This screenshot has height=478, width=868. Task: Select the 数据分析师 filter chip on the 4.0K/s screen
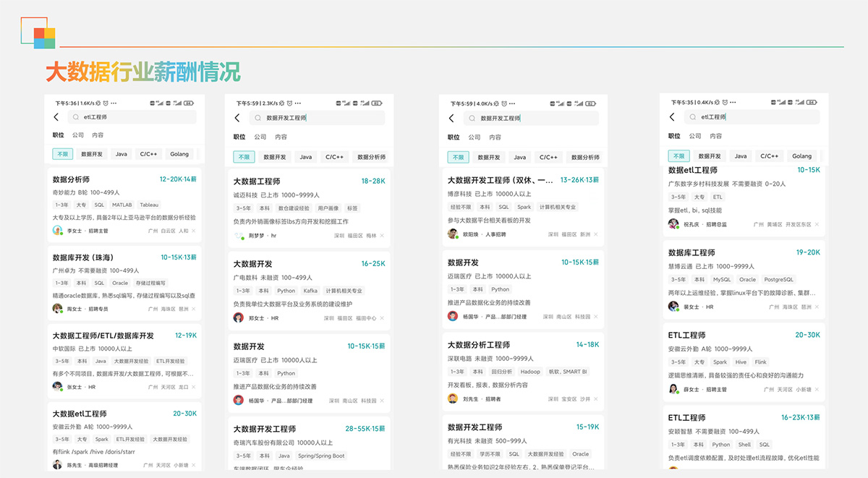pos(585,157)
